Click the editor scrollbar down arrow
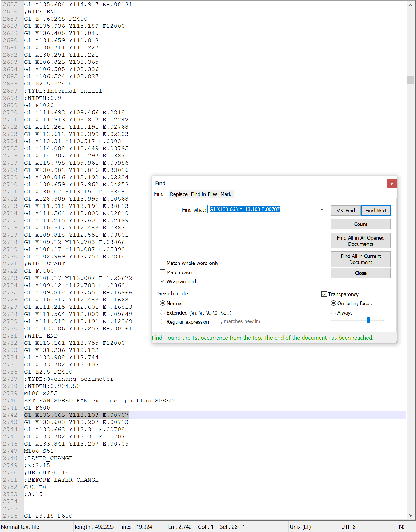 pyautogui.click(x=411, y=516)
